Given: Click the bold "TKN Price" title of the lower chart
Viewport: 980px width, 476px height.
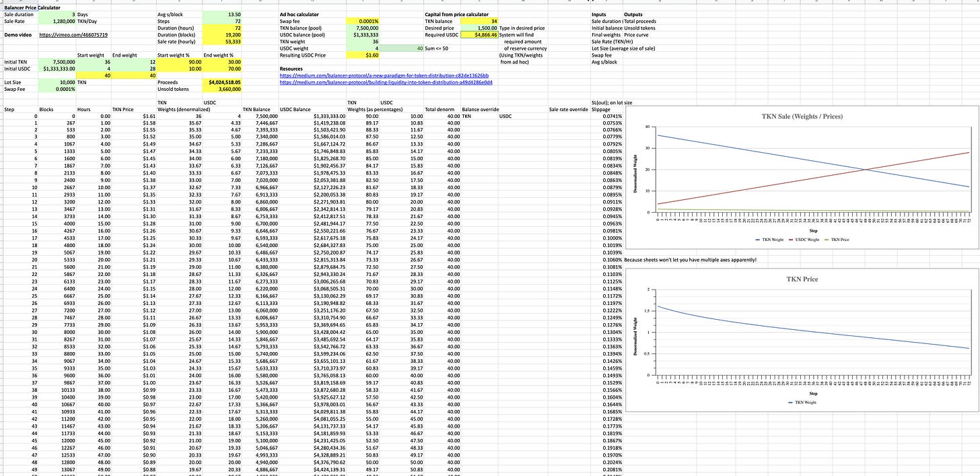Looking at the screenshot, I should [x=801, y=279].
